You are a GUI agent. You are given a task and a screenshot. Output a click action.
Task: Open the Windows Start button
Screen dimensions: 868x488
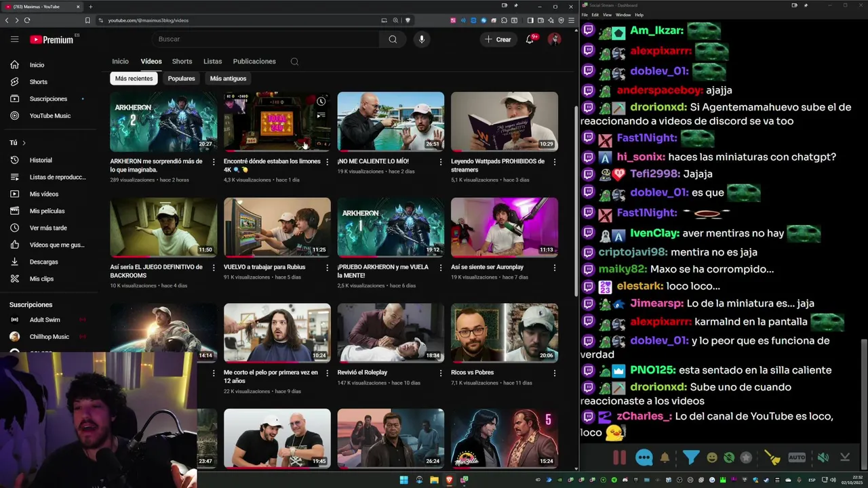coord(404,481)
